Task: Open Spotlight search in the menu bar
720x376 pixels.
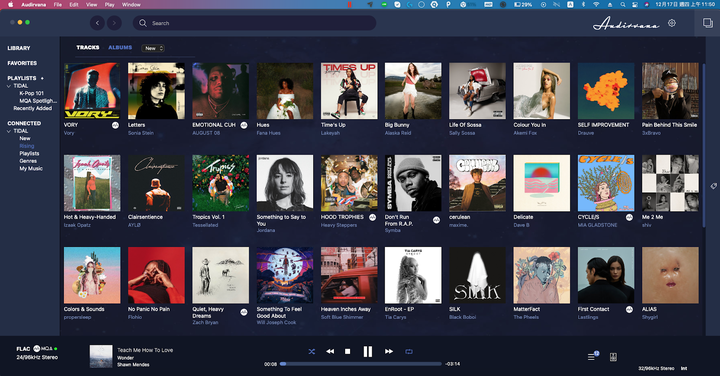Action: (x=623, y=5)
